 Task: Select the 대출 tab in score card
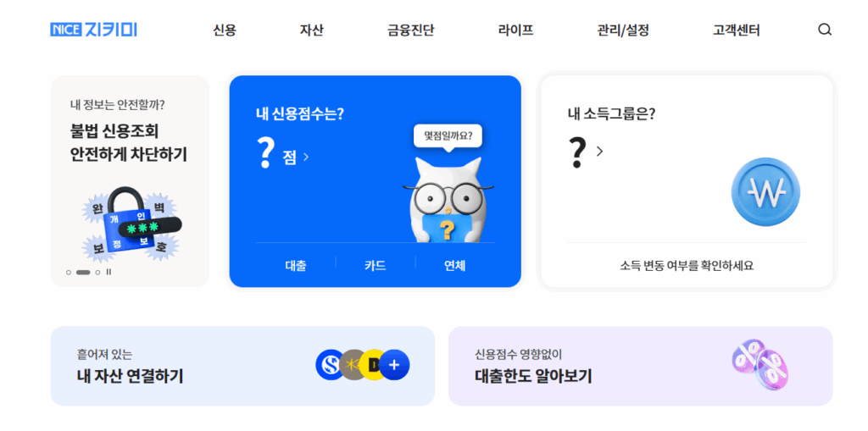point(296,266)
